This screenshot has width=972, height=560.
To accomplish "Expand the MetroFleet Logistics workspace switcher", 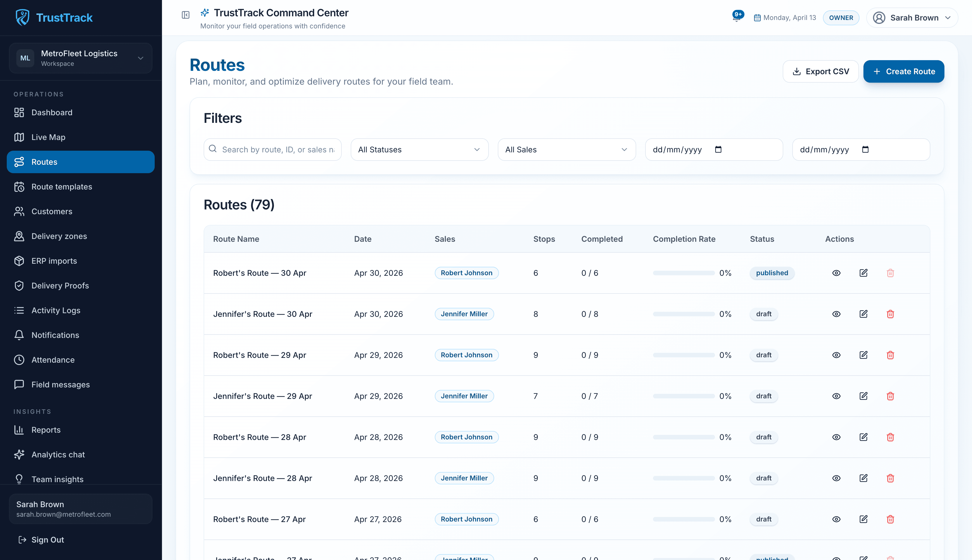I will pyautogui.click(x=80, y=58).
